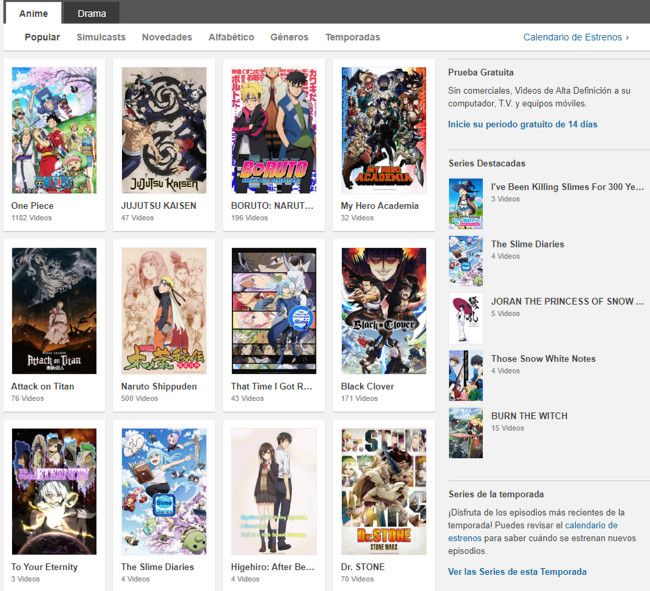Switch to the Anime tab
650x591 pixels.
33,13
